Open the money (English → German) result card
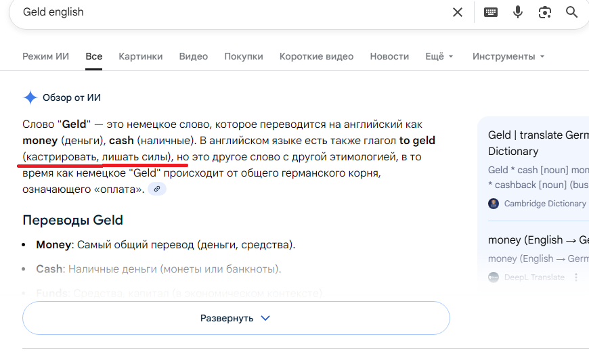Screen dimensions: 589x364 538,240
